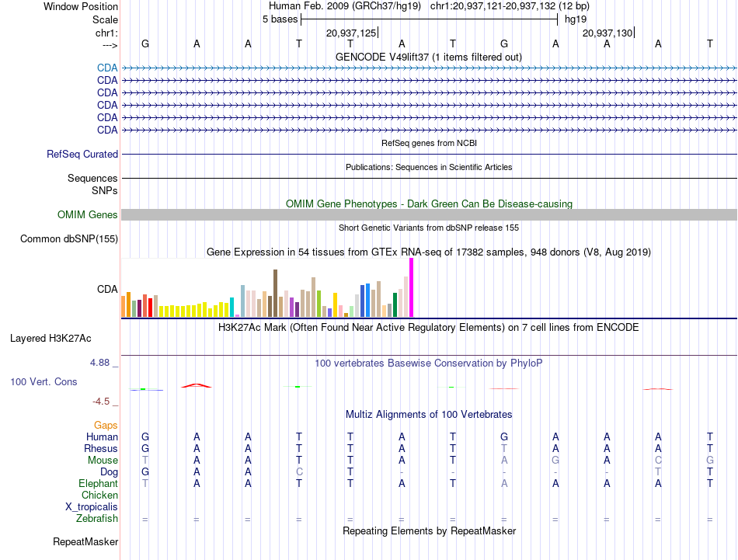Click 100 vertebrates Basewise Conservation by PhyloP
This screenshot has height=560, width=738.
tap(429, 363)
